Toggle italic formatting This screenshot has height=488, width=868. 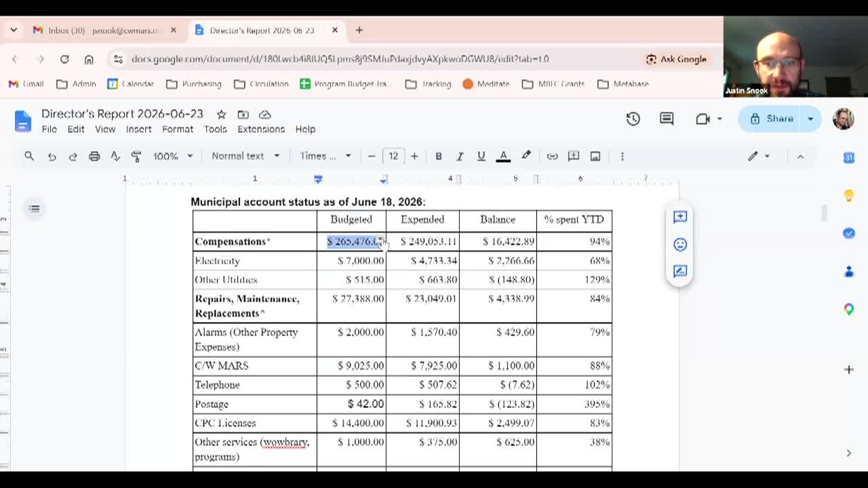[x=460, y=156]
